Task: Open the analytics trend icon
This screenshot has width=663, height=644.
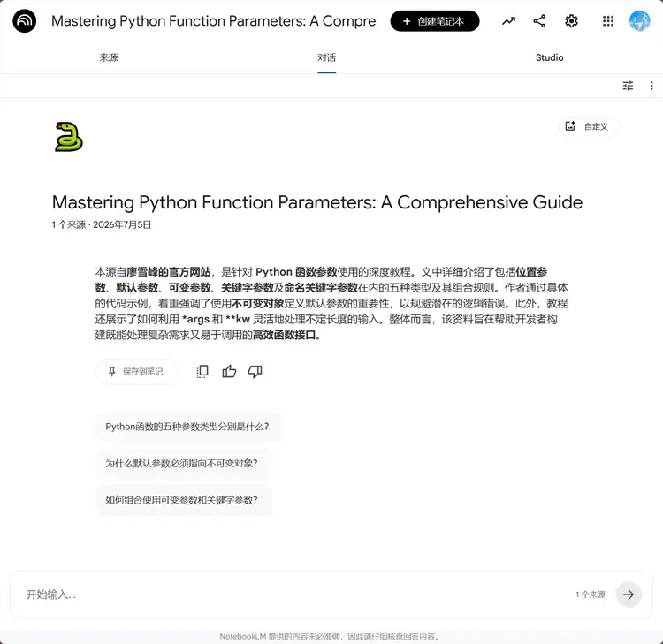Action: (x=508, y=20)
